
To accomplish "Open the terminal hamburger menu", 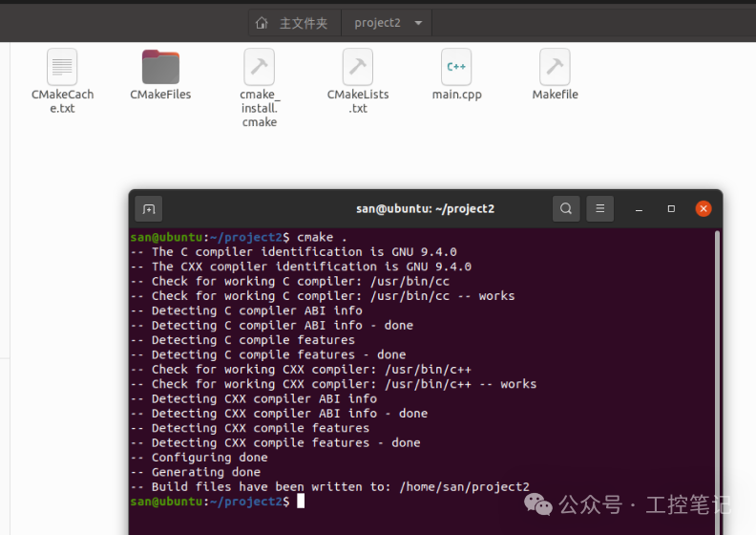I will tap(599, 208).
